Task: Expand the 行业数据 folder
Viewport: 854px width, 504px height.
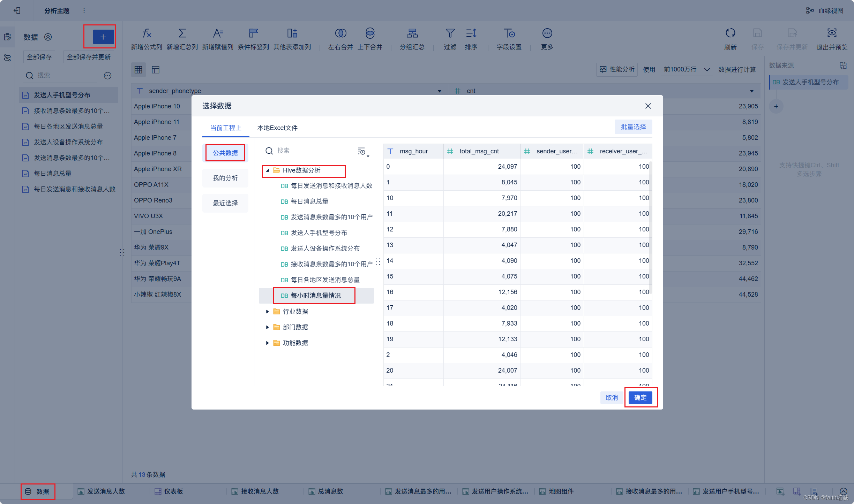Action: (268, 312)
